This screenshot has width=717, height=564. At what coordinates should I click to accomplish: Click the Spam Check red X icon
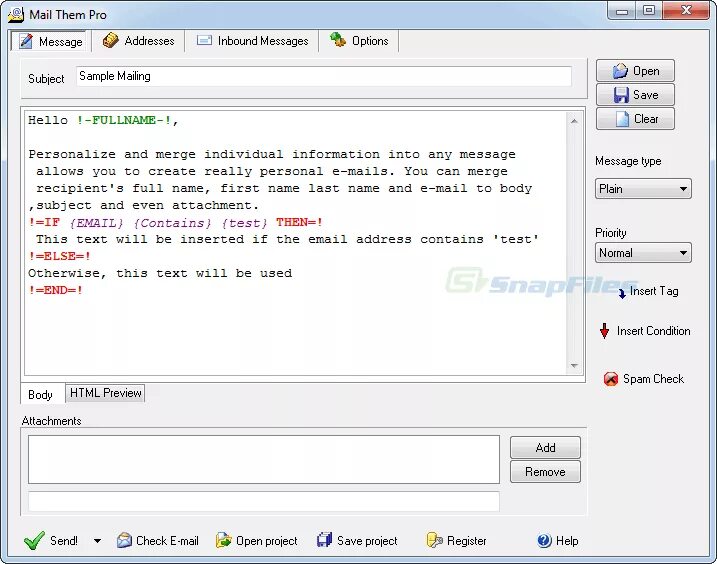click(610, 379)
